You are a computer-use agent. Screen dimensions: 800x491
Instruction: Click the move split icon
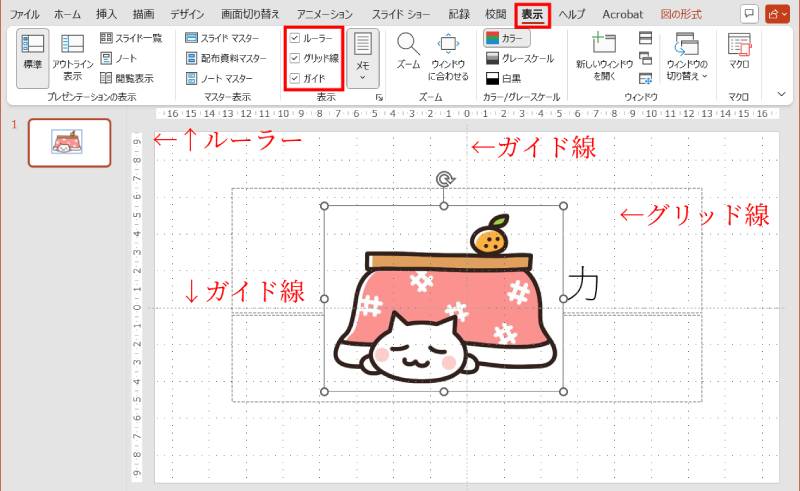click(645, 79)
